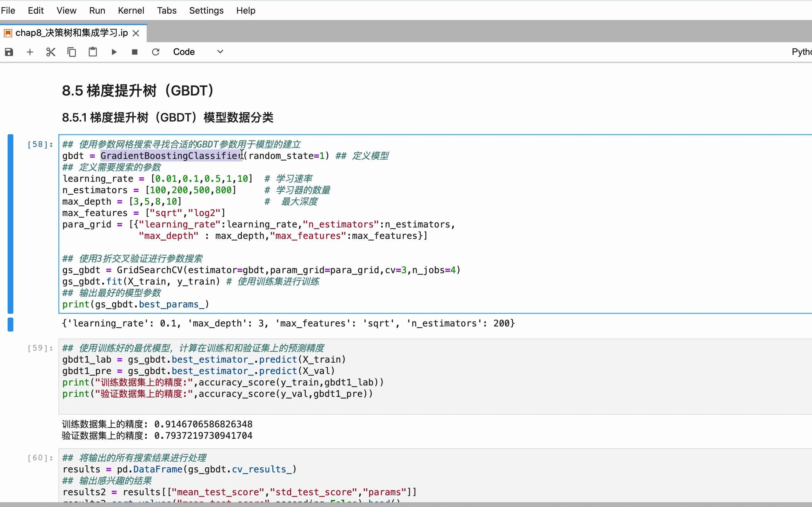Interrupt the kernel with the stop icon

coord(135,52)
